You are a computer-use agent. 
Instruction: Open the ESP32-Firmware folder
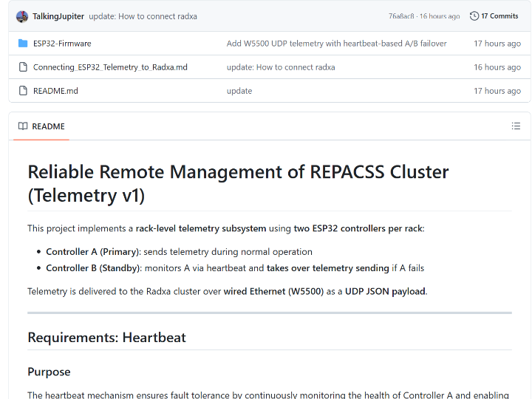[x=62, y=44]
